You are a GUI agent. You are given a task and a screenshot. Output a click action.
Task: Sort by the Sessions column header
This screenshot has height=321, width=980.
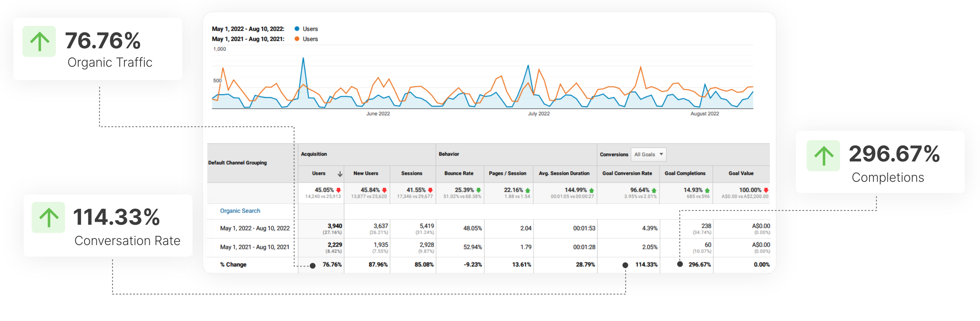[x=412, y=173]
